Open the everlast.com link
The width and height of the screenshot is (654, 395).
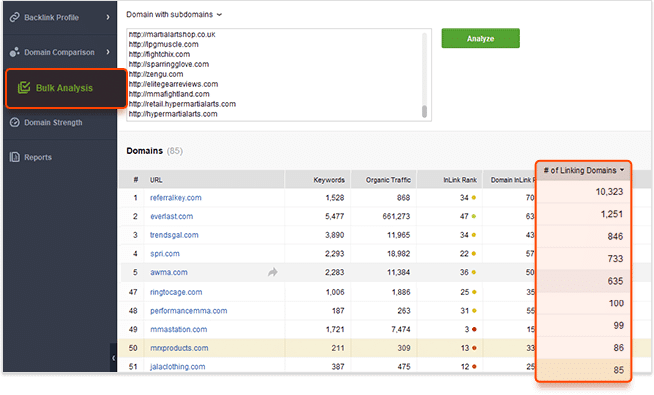(x=171, y=216)
